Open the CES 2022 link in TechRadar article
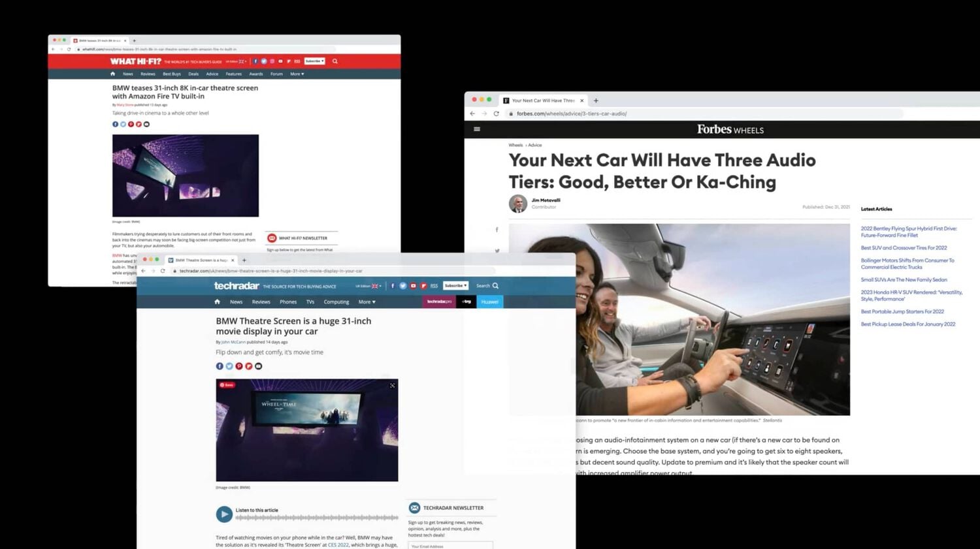Viewport: 980px width, 549px height. coord(338,545)
